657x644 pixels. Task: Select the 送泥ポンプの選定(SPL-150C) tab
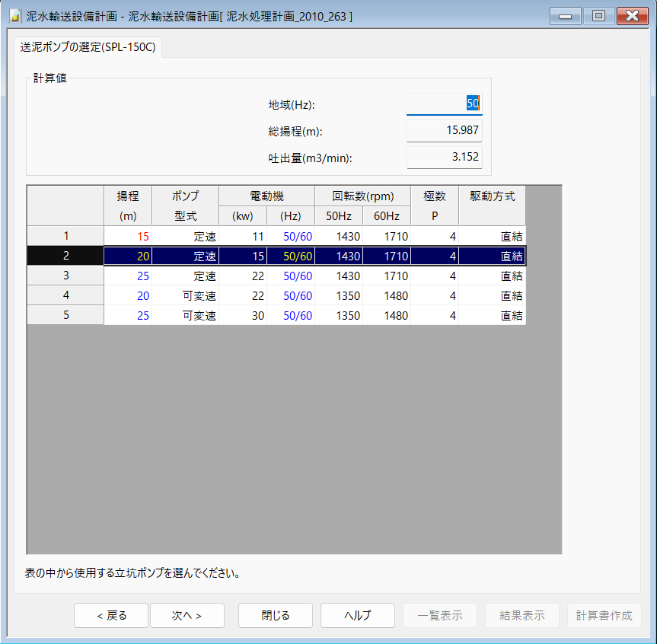(88, 47)
